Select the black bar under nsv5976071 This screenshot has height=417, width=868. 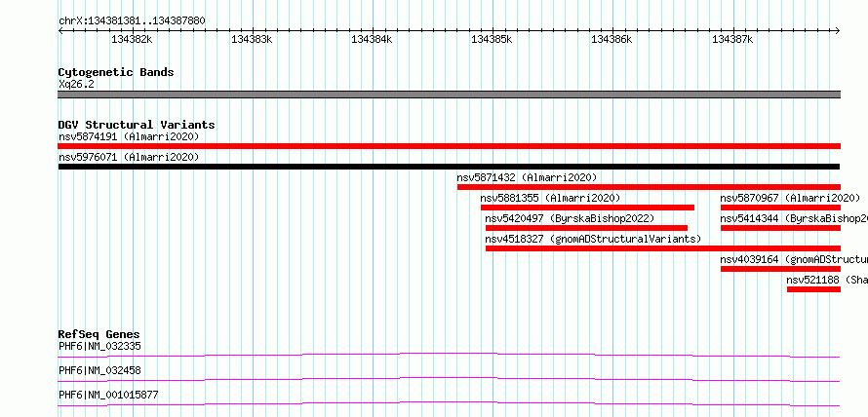(x=449, y=167)
